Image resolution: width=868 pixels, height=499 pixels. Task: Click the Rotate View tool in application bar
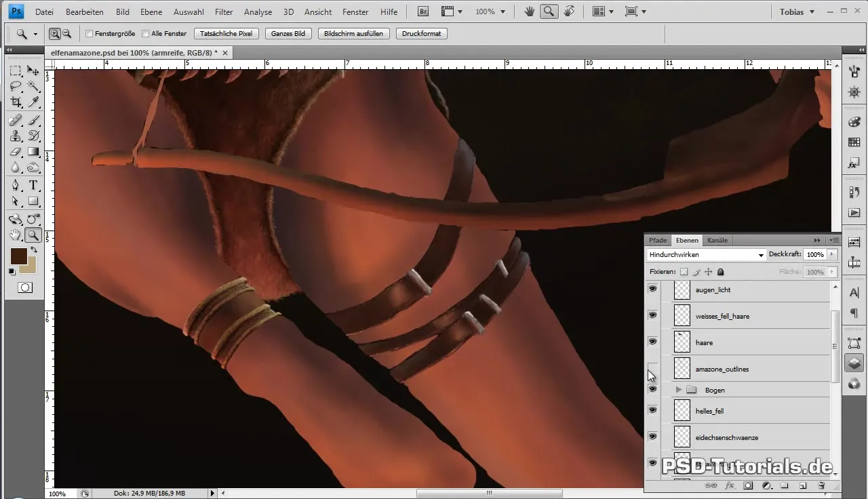point(570,12)
